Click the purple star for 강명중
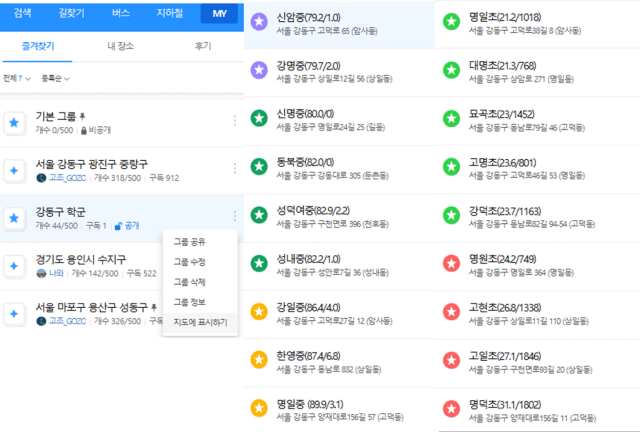 259,70
